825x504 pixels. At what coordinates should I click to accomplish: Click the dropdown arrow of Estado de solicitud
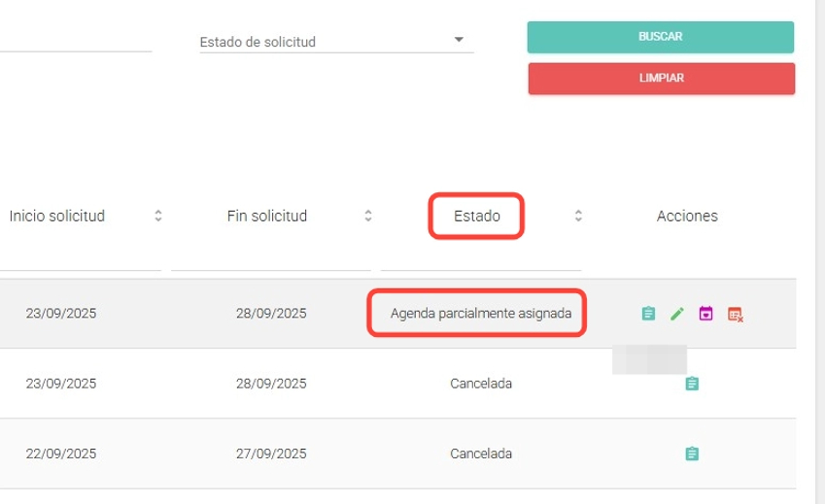click(x=459, y=41)
